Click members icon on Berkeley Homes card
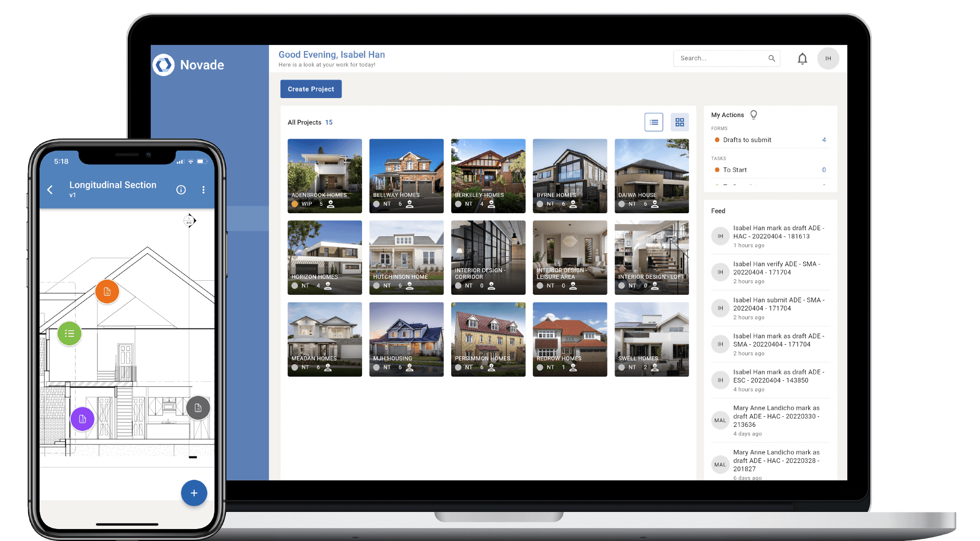This screenshot has height=541, width=980. 491,204
